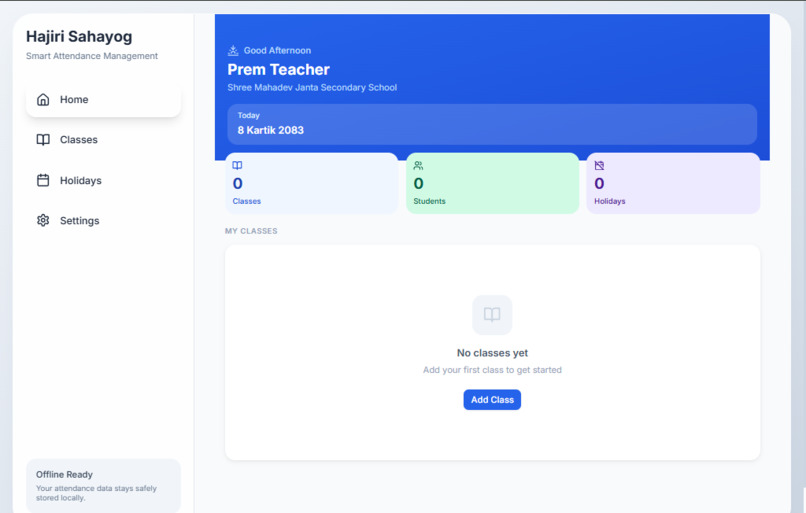Open the Students count card

tap(492, 183)
